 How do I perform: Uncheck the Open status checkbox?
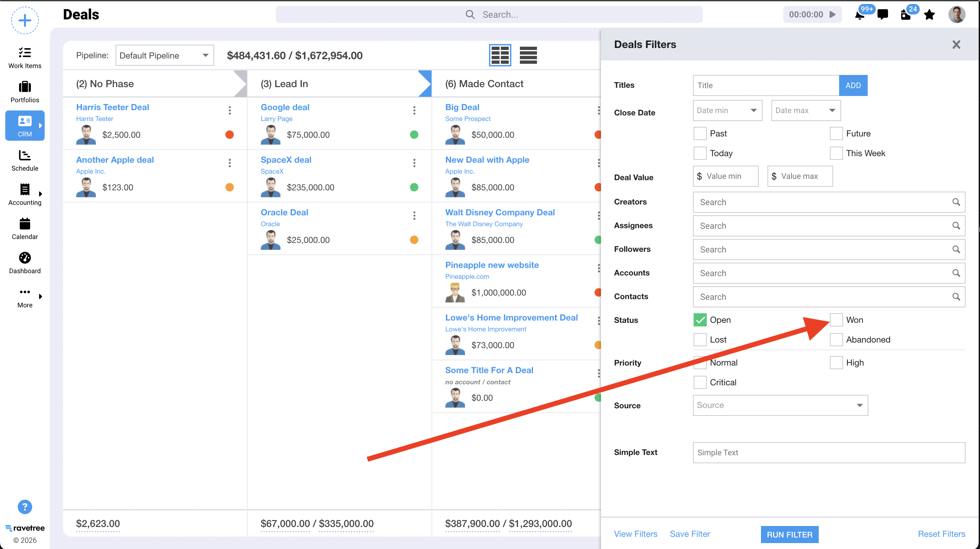click(700, 320)
